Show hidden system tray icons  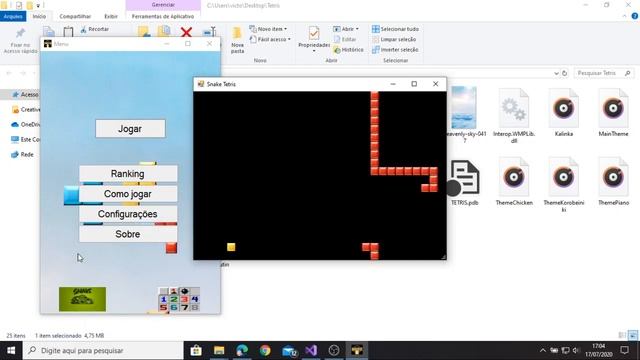point(542,351)
